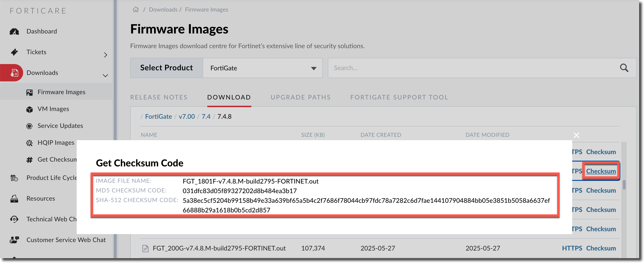Click the file list vertical scrollbar
Screen dimensions: 644x263
coord(624,185)
